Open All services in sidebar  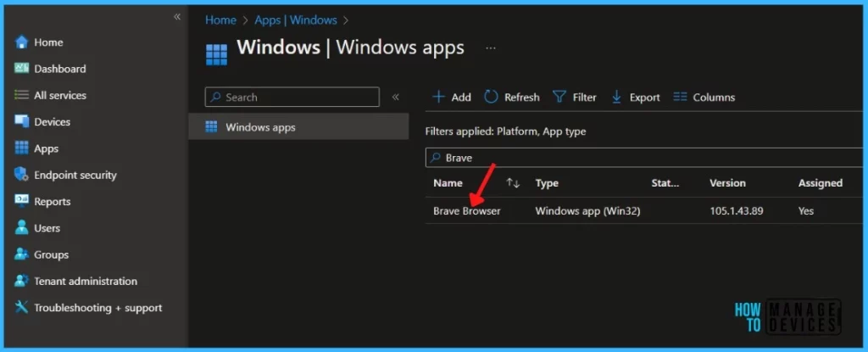(x=50, y=95)
